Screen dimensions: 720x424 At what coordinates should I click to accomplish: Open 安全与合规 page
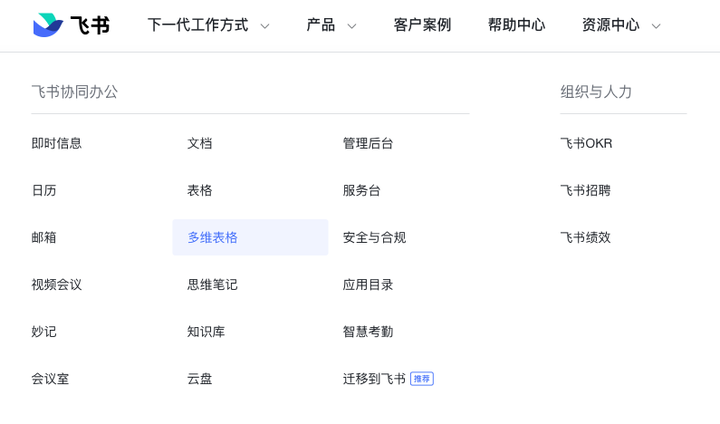tap(374, 237)
